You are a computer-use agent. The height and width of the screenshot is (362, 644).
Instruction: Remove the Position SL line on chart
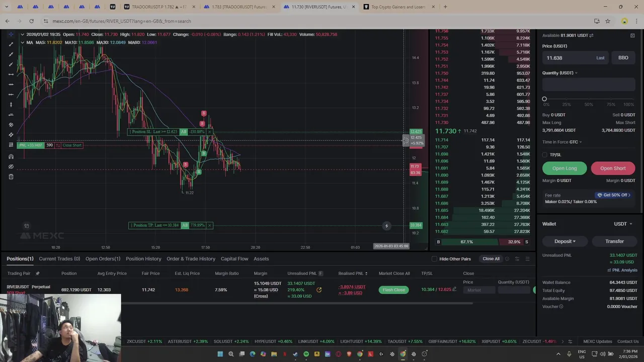click(209, 132)
